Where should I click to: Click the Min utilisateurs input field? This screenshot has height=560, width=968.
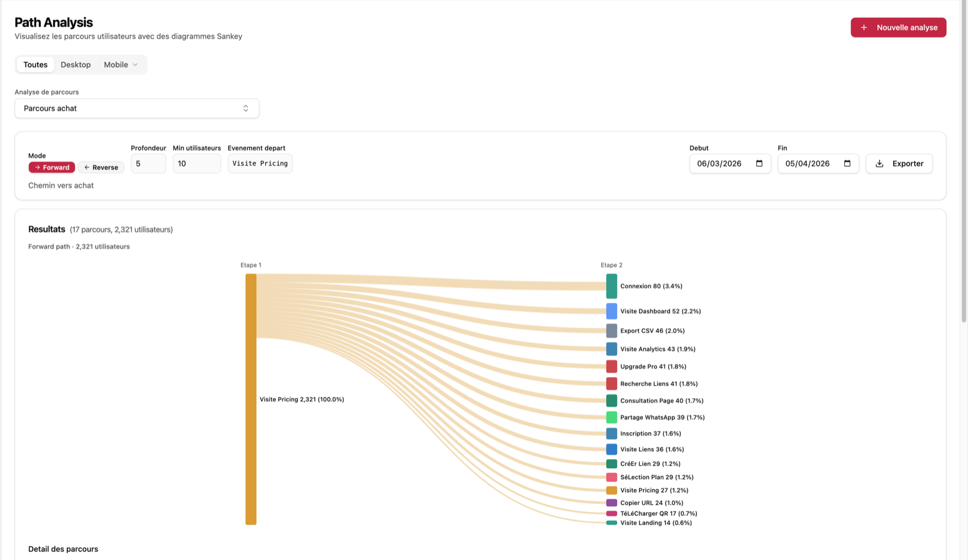pos(196,164)
